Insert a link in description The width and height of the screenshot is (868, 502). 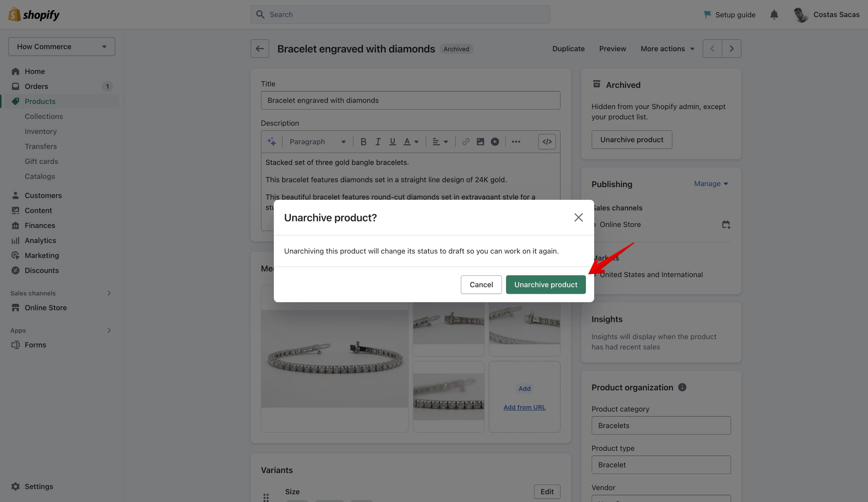pyautogui.click(x=466, y=142)
